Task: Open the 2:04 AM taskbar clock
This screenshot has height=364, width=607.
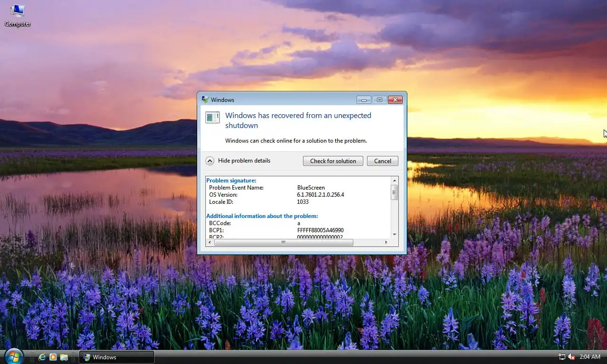Action: click(590, 357)
